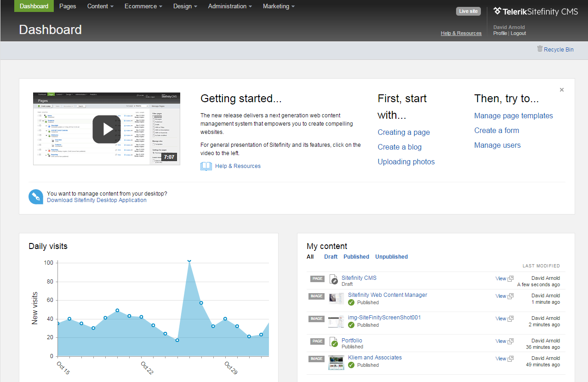Click the Desktop Application download icon
The image size is (588, 382).
coord(36,197)
